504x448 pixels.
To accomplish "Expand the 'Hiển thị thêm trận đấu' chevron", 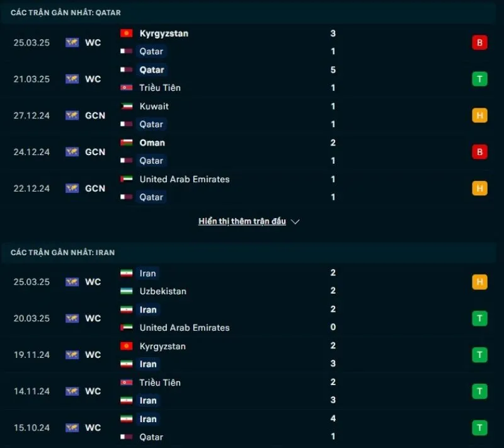I will pos(294,222).
